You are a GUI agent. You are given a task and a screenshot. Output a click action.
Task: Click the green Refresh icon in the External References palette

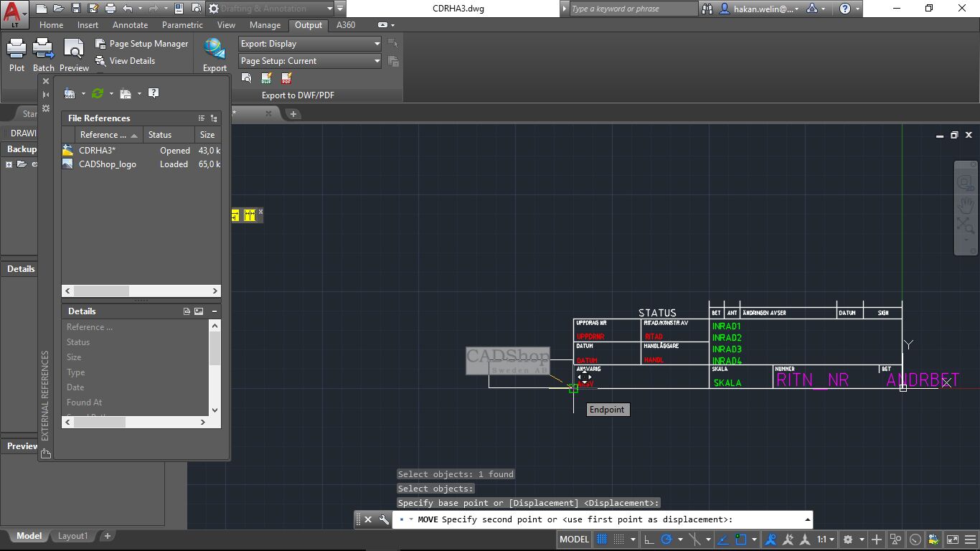click(x=98, y=93)
